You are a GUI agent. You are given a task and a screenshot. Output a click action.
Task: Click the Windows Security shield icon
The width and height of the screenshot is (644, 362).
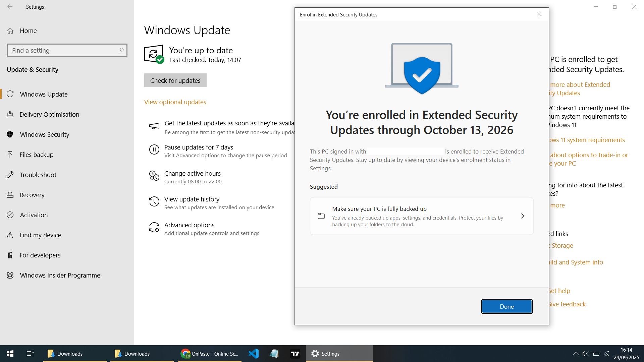(10, 134)
